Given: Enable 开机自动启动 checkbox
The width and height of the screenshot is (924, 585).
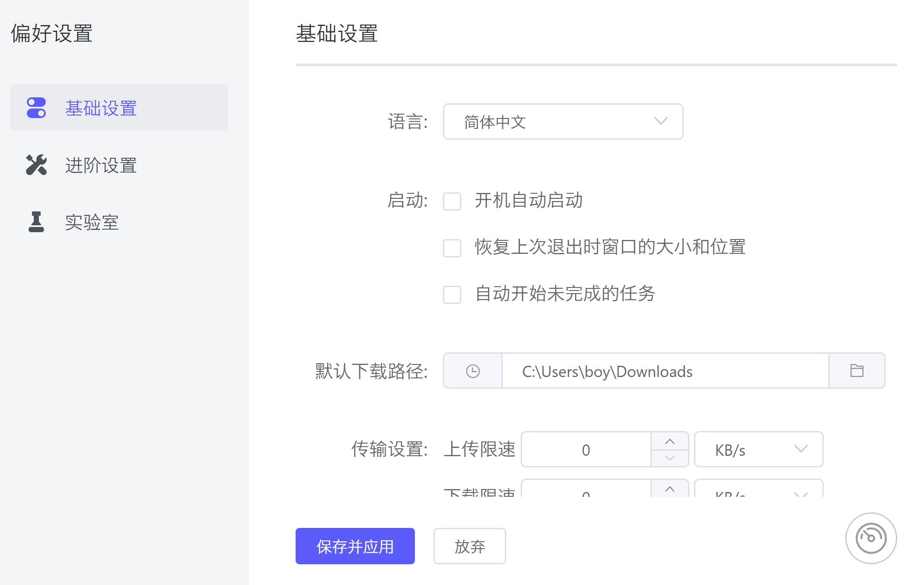Looking at the screenshot, I should coord(452,201).
